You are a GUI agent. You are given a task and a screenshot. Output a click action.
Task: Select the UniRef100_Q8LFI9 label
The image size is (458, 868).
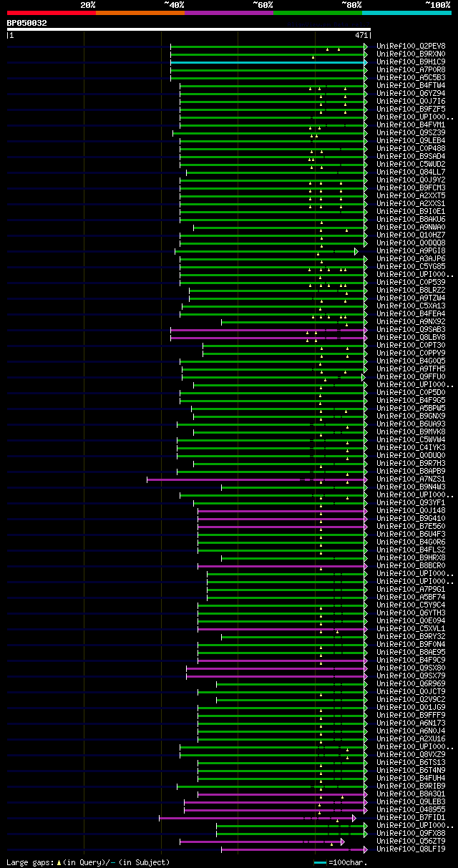point(411,849)
